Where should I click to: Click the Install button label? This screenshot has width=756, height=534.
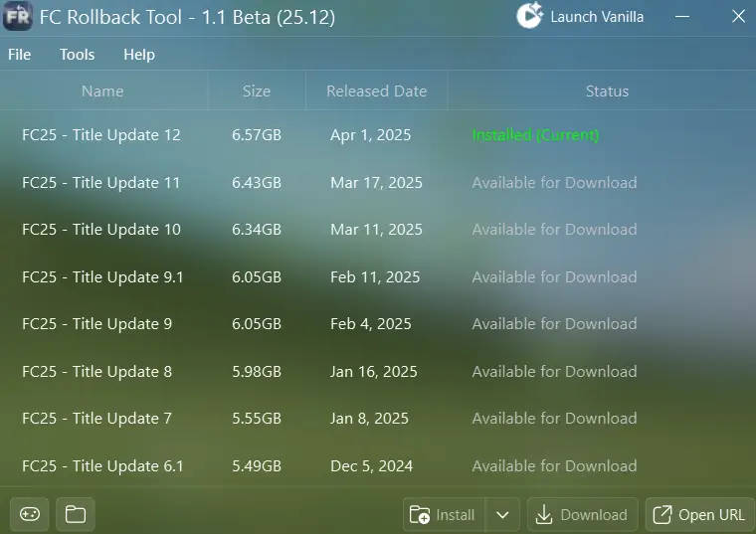click(x=456, y=515)
